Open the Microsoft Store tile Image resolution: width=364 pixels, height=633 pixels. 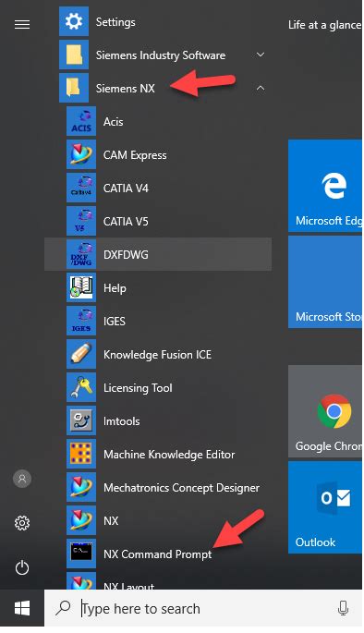tap(325, 282)
